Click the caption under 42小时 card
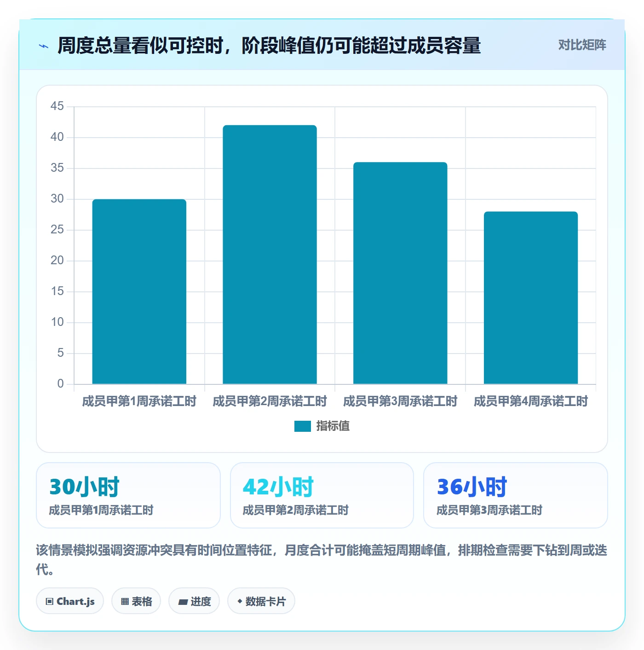Screen dimensions: 644x650 pyautogui.click(x=296, y=511)
